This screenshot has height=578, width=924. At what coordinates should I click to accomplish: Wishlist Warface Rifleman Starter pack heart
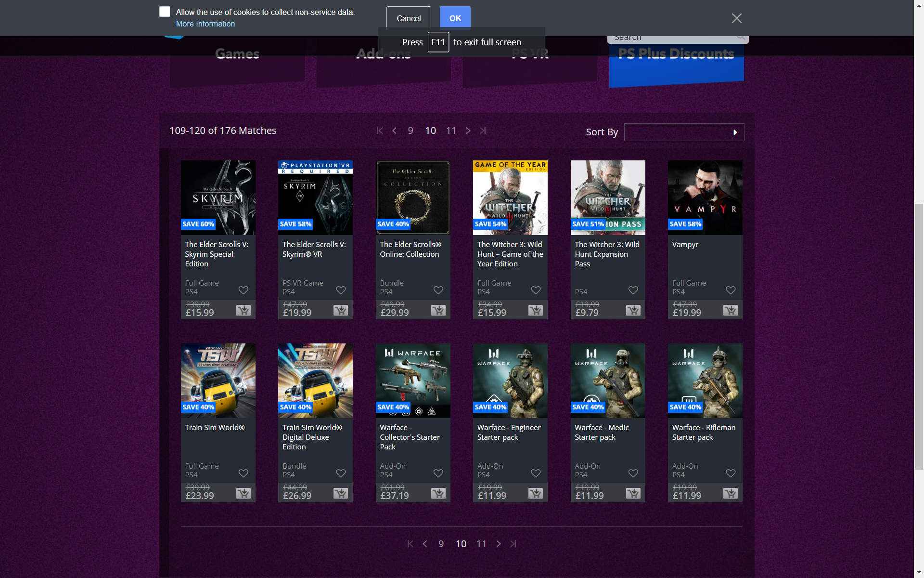click(731, 473)
